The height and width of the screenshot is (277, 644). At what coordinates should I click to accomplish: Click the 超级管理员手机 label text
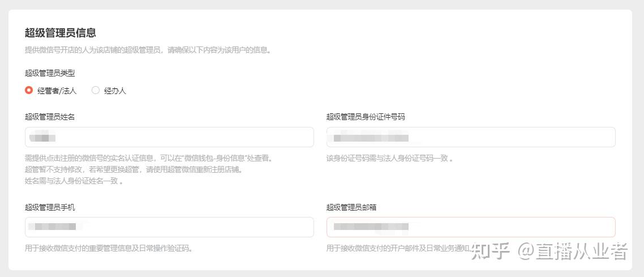pos(50,207)
